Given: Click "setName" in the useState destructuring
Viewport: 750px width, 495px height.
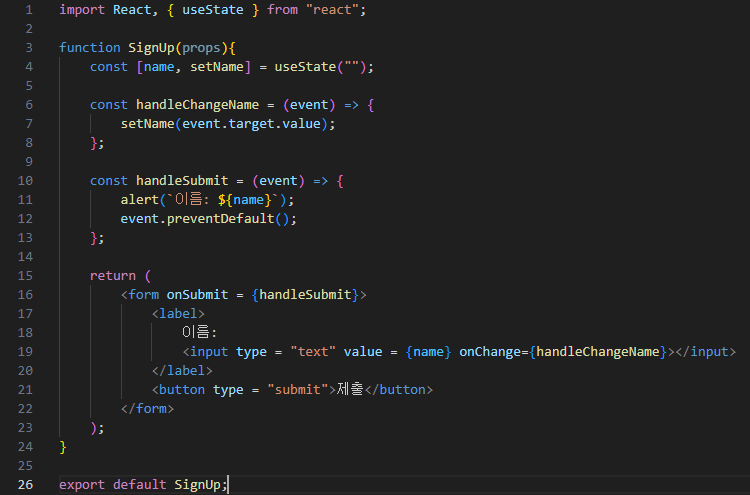Looking at the screenshot, I should (x=217, y=67).
